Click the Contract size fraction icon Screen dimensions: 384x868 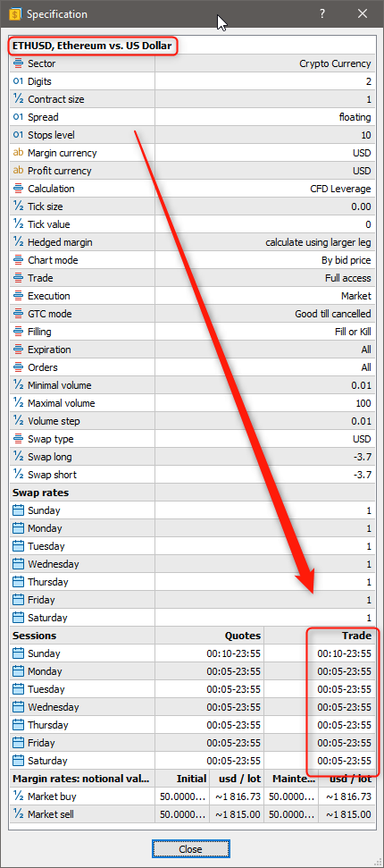pyautogui.click(x=18, y=99)
